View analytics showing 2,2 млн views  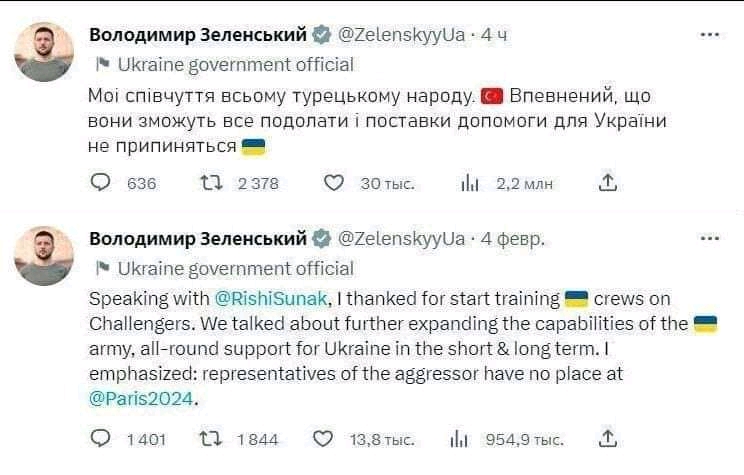[470, 183]
